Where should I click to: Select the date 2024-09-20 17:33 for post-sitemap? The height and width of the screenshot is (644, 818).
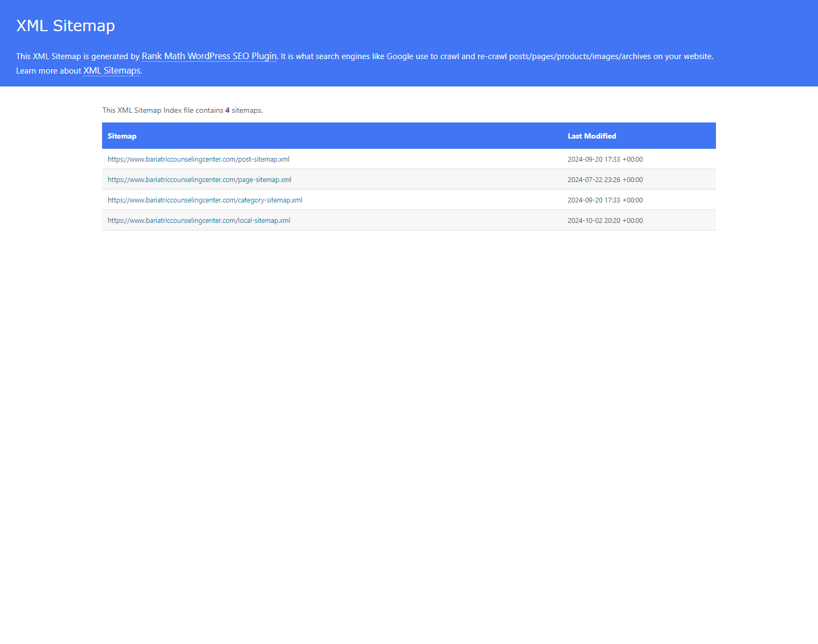pos(605,159)
